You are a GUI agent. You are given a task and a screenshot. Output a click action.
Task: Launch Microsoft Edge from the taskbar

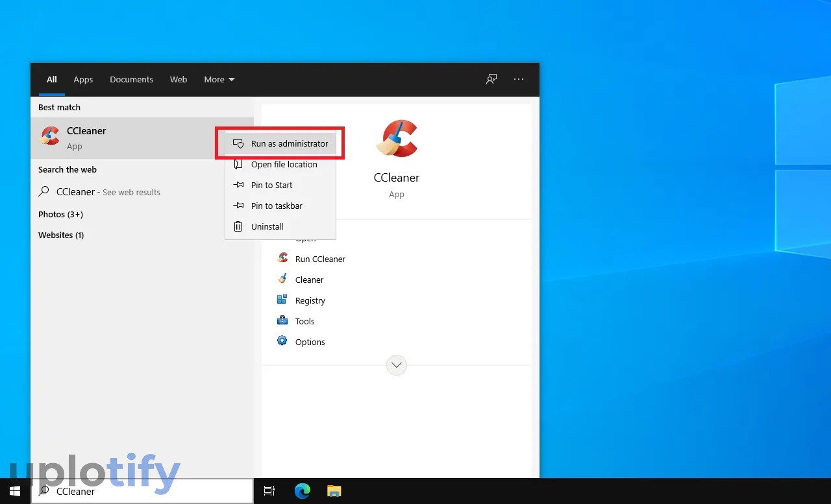302,491
